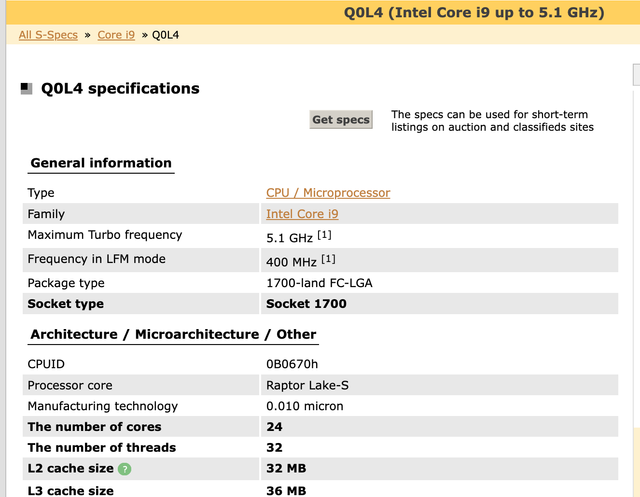Select the Socket 1700 value
Viewport: 640px width, 497px height.
tap(306, 304)
